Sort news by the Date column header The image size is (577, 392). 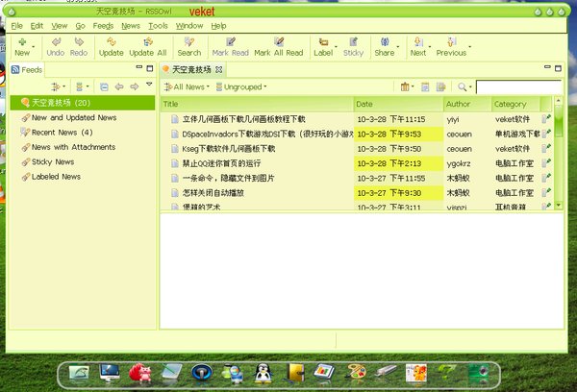pos(398,104)
